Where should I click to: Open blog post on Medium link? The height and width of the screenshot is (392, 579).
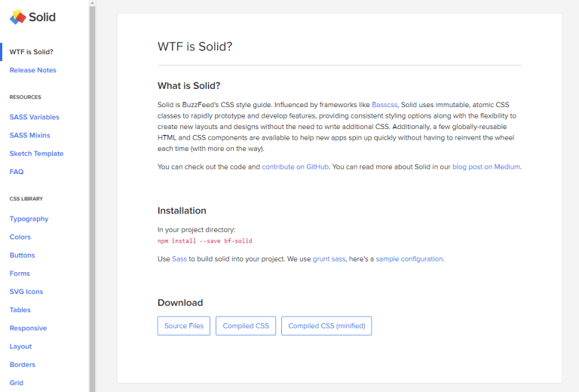[x=486, y=167]
